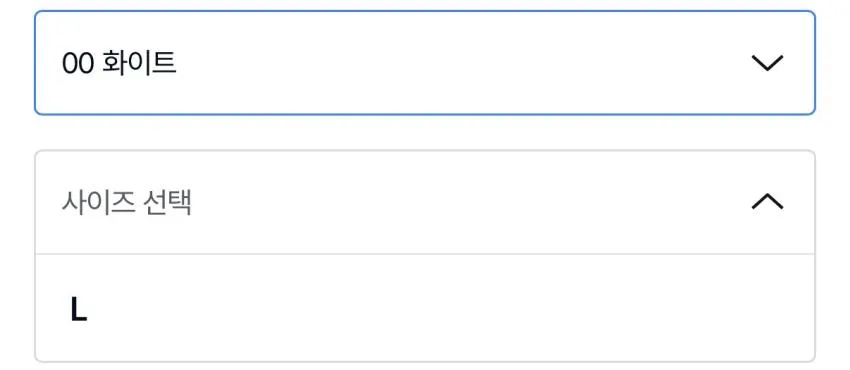Image resolution: width=850 pixels, height=370 pixels.
Task: Click the up chevron beside 사이즈 선택
Action: click(x=767, y=202)
